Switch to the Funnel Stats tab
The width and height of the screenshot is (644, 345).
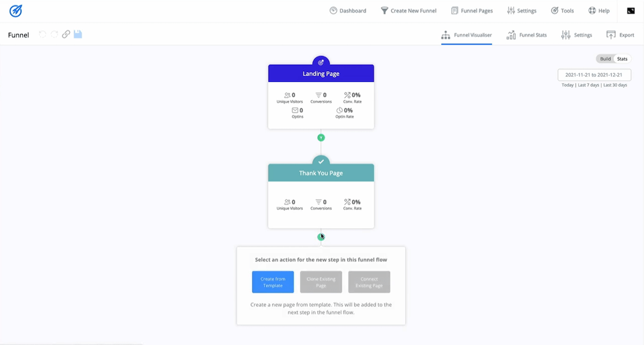[526, 35]
